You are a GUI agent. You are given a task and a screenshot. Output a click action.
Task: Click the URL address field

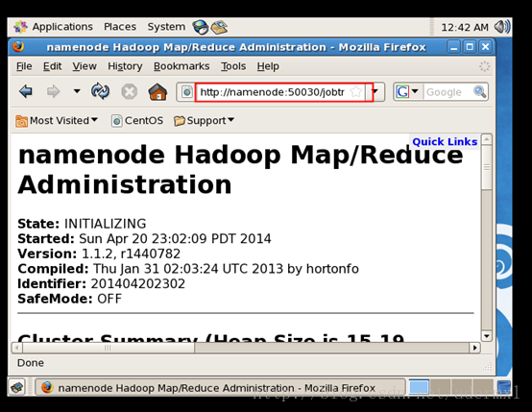[x=272, y=92]
